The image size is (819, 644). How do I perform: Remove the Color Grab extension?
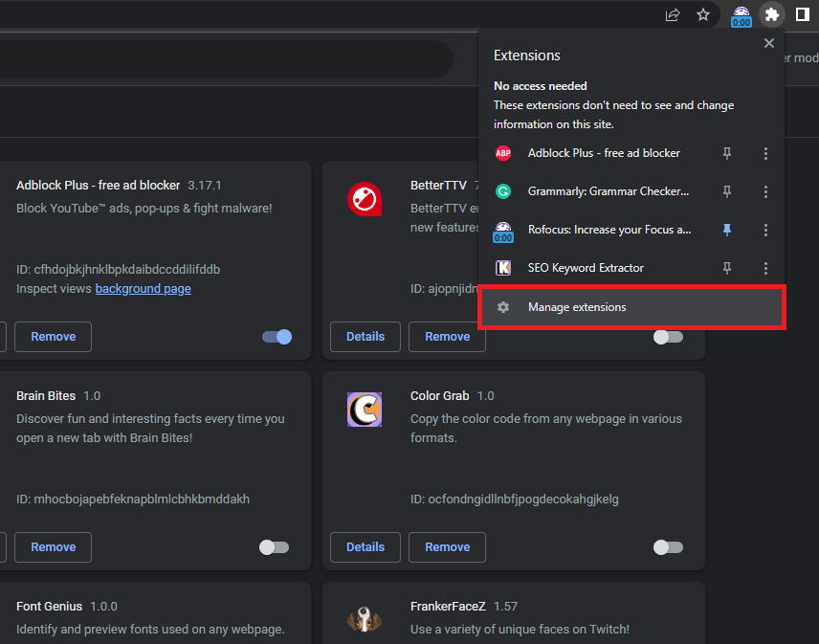tap(447, 547)
